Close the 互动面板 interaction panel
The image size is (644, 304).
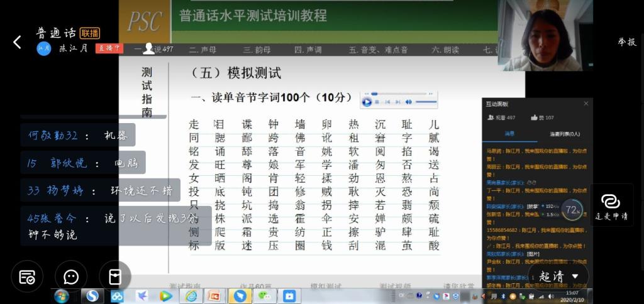pyautogui.click(x=586, y=104)
